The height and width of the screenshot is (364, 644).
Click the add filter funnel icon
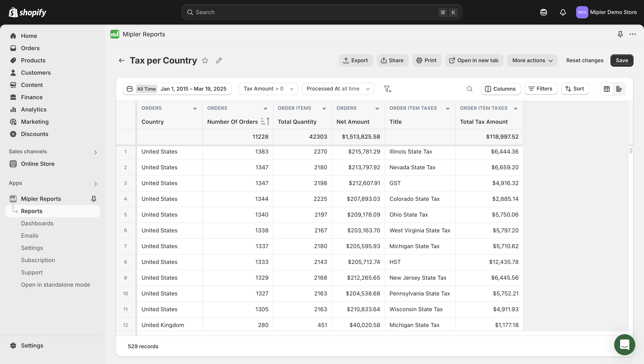tap(387, 89)
